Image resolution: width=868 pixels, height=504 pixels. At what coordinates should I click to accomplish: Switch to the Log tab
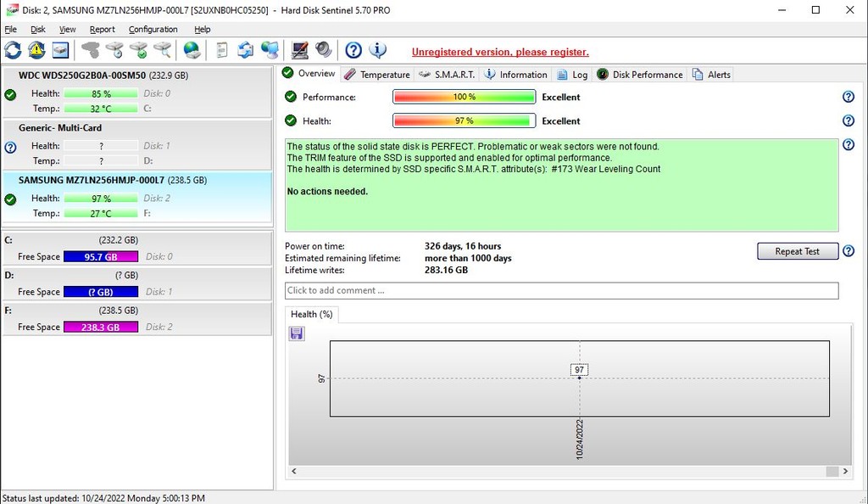click(572, 75)
